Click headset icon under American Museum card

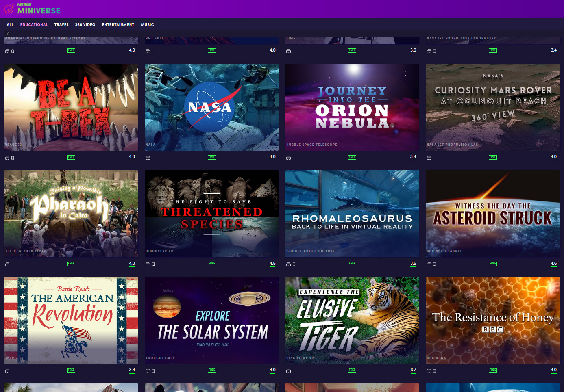tap(7, 51)
